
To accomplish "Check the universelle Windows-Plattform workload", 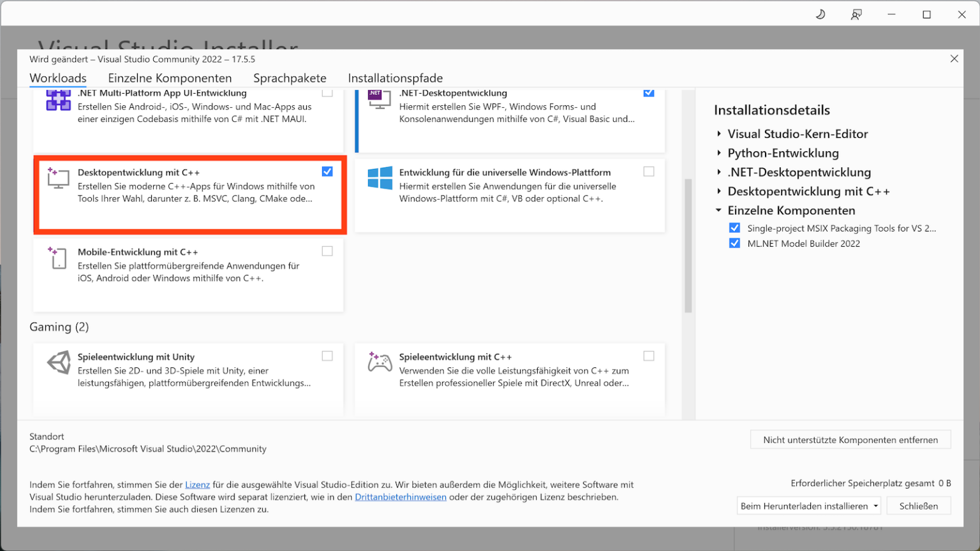I will [649, 172].
